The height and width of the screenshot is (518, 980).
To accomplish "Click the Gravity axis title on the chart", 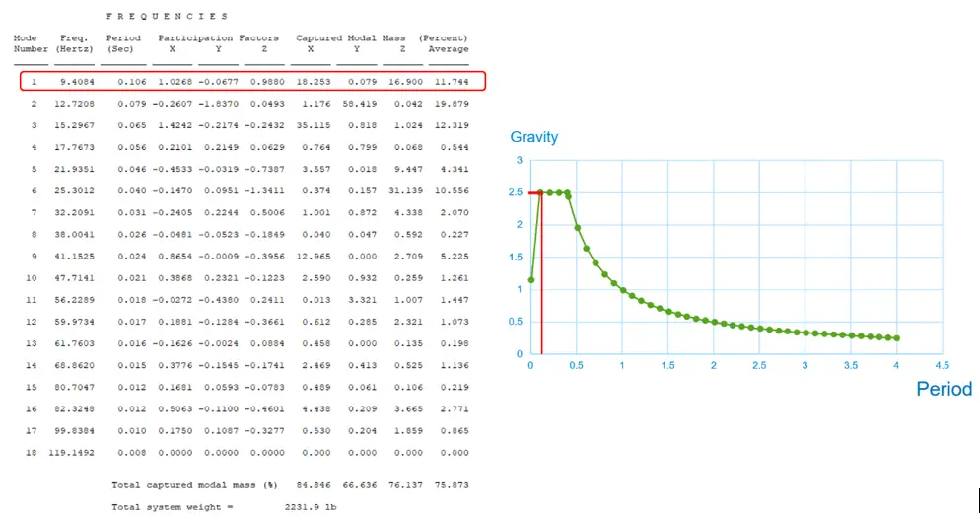I will (534, 138).
